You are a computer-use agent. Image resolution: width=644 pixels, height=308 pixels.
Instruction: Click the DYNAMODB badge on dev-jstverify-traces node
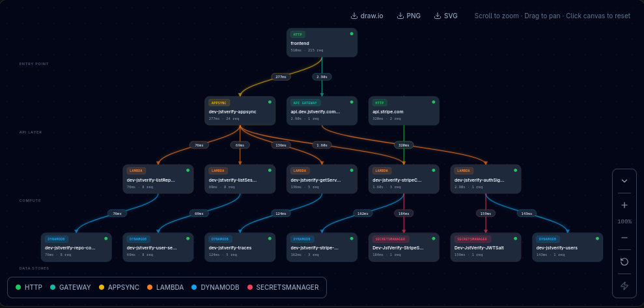tap(220, 239)
